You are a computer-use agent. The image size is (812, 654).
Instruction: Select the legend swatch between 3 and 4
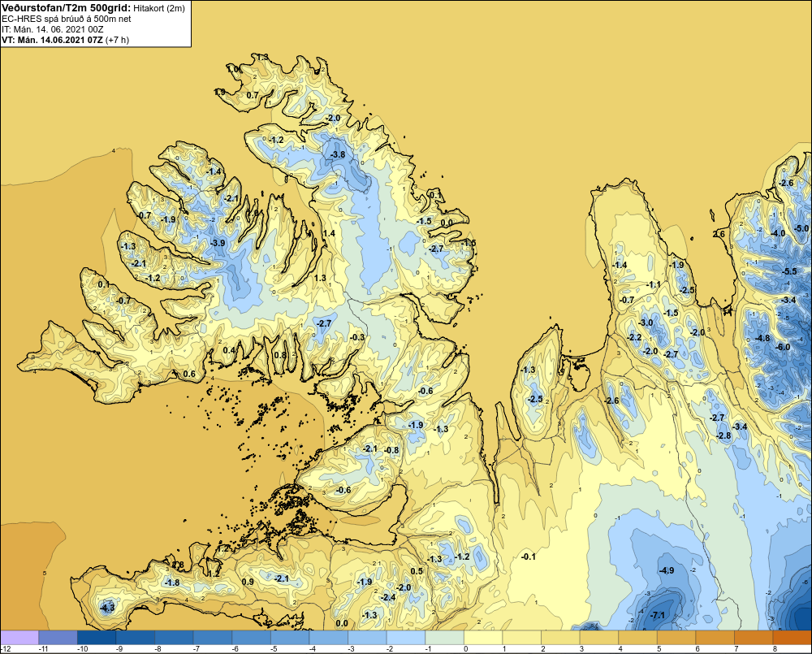600,637
